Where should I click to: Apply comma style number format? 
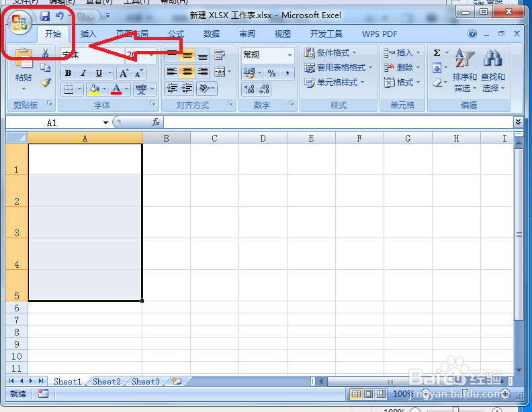[287, 73]
